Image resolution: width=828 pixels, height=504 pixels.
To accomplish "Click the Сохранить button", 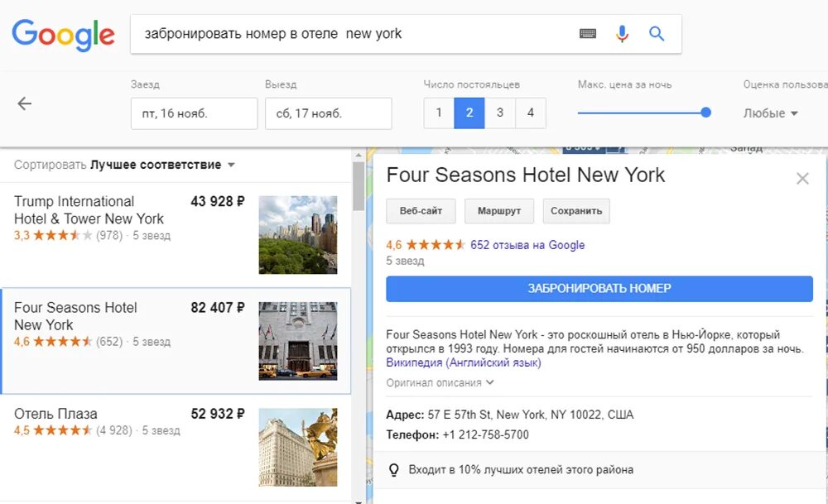I will coord(576,211).
